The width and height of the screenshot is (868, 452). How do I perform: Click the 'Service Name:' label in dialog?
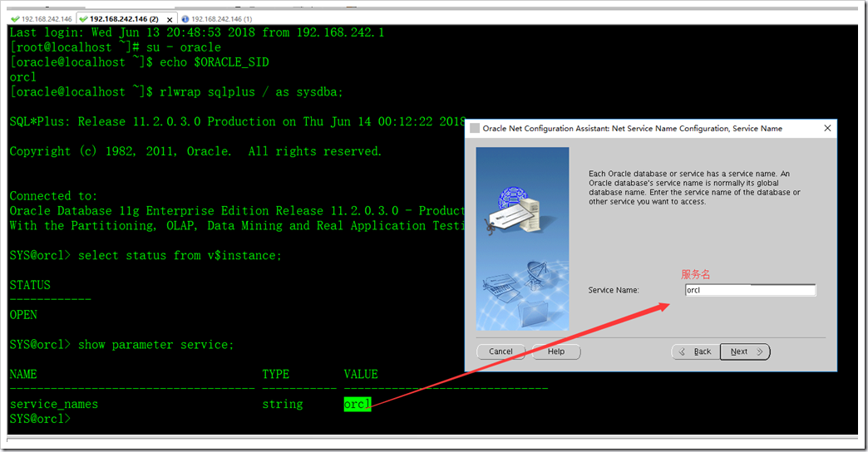pyautogui.click(x=614, y=290)
